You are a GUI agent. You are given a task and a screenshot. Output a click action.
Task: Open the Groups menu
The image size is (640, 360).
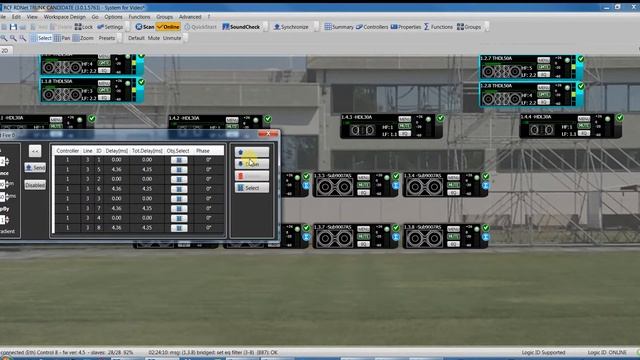[x=164, y=17]
